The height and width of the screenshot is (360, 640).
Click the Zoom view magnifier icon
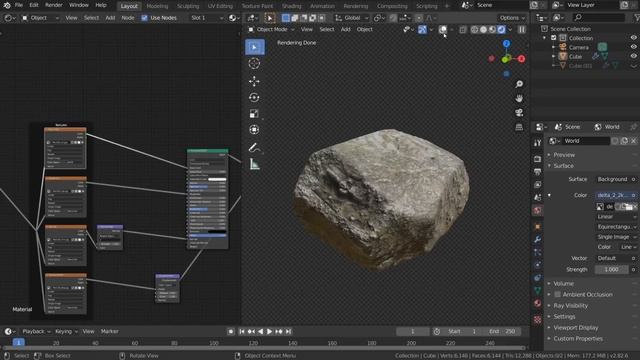(519, 84)
